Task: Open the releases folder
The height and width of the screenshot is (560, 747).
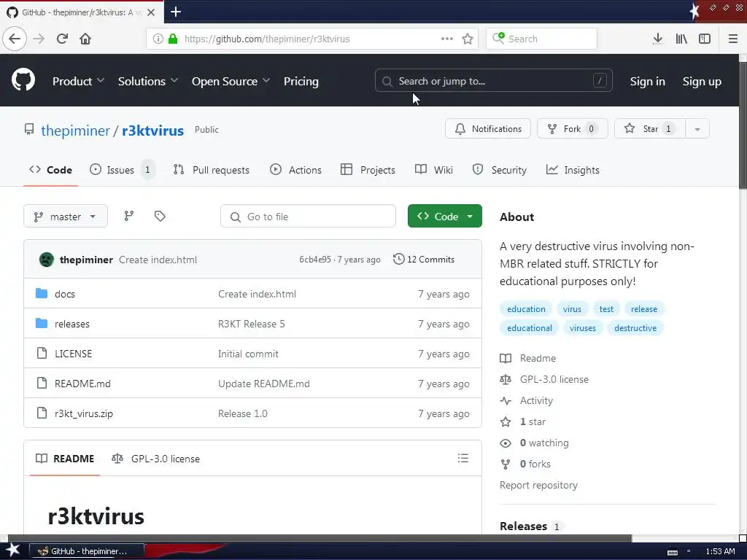Action: pos(72,324)
